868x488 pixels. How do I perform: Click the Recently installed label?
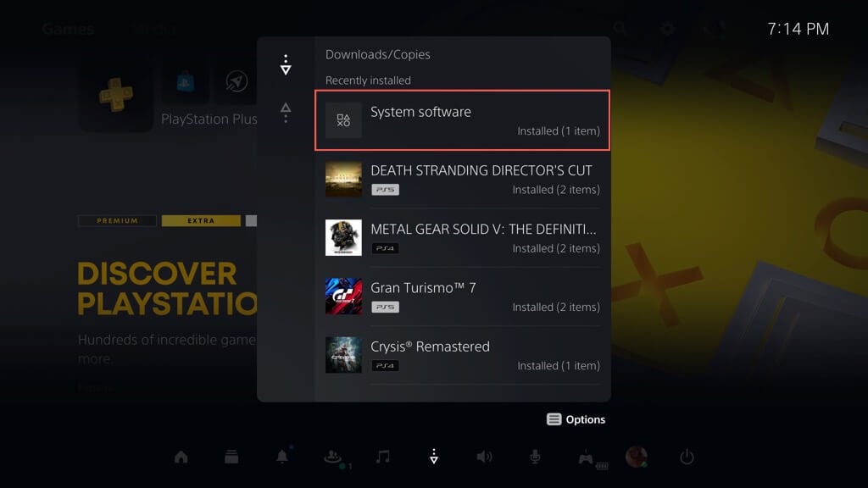click(x=368, y=80)
